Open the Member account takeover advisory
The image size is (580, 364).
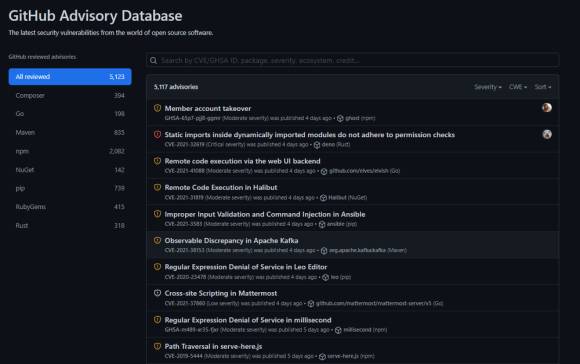coord(208,108)
